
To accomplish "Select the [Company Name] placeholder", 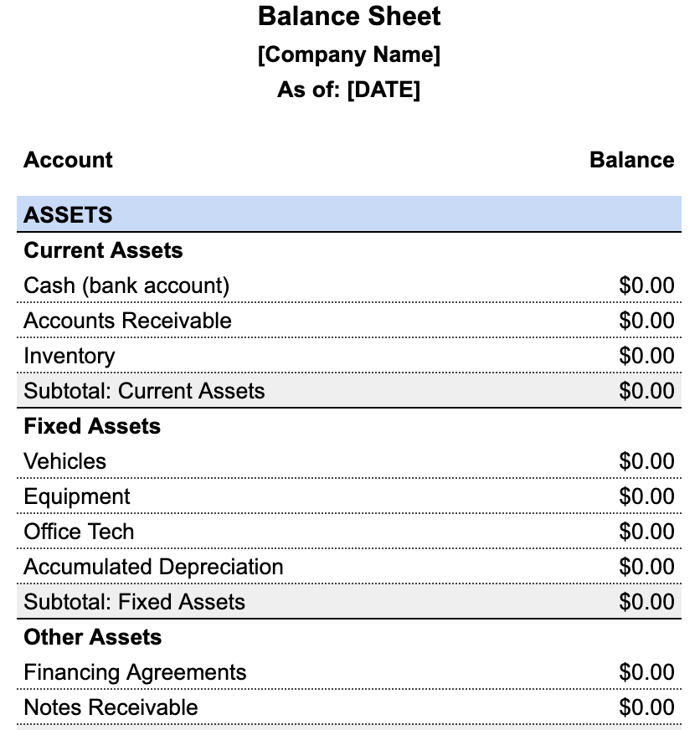I will [349, 55].
